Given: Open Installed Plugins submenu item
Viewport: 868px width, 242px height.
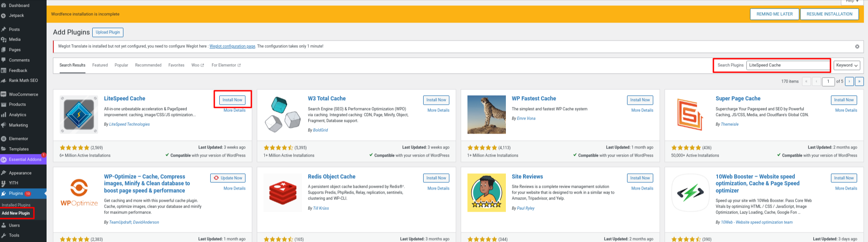Looking at the screenshot, I should click(16, 205).
